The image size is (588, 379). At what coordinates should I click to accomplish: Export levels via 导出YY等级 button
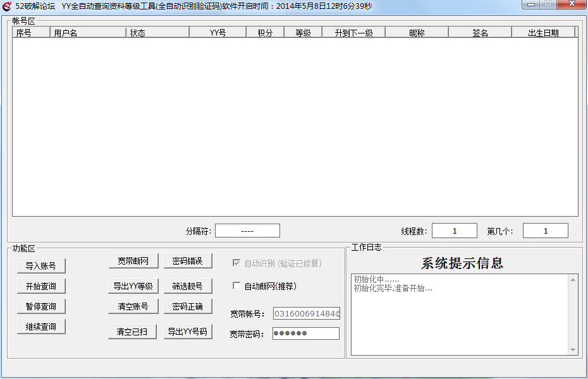[x=133, y=286]
